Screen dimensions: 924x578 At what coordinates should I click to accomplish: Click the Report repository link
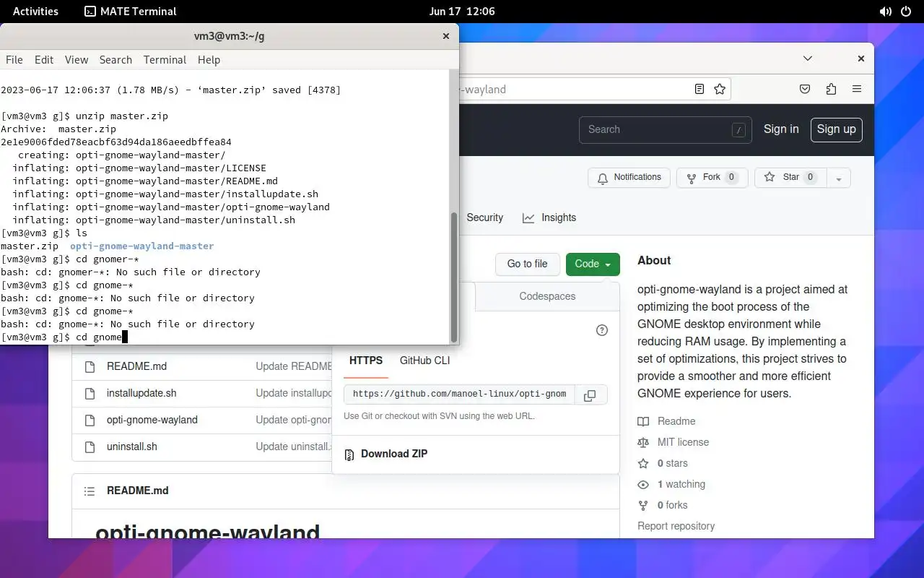tap(676, 526)
